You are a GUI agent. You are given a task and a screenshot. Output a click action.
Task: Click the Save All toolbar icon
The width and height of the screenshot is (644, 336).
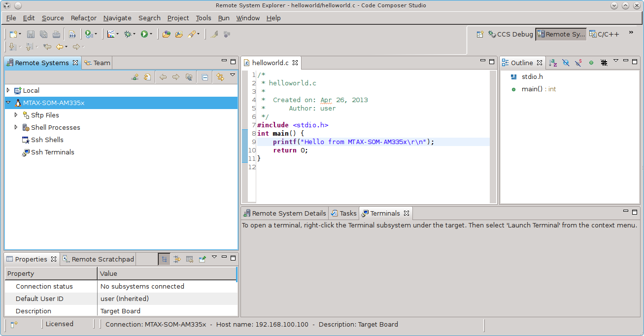(43, 34)
